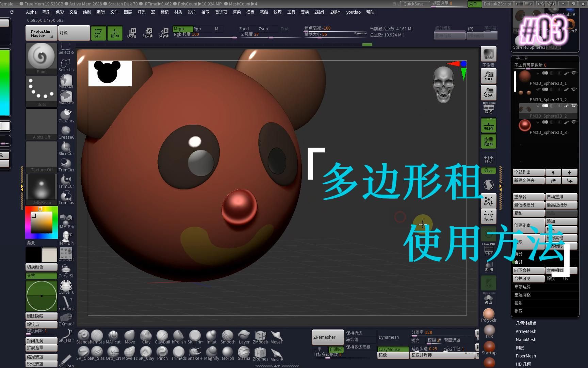Open the DefaultZScript dropdown
588x368 pixels.
pos(498,4)
